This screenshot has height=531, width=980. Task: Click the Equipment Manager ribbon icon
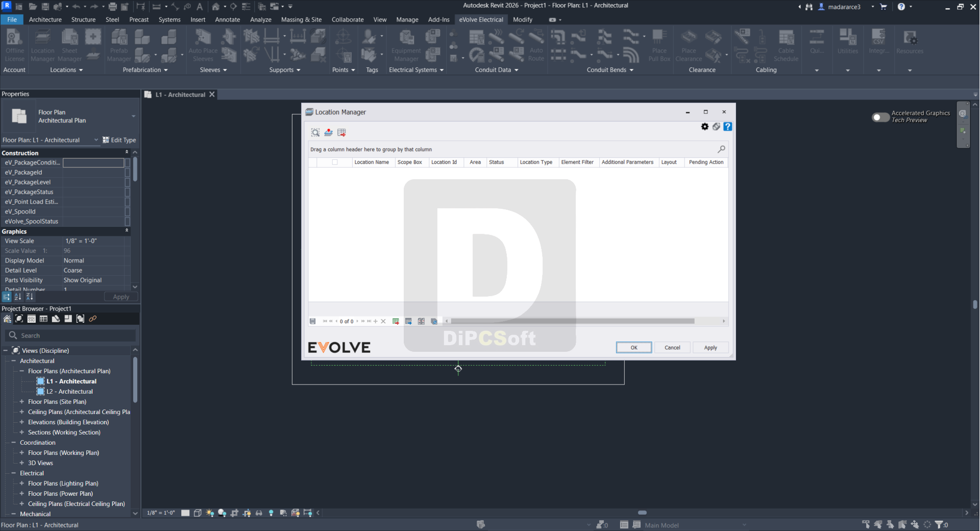[406, 45]
